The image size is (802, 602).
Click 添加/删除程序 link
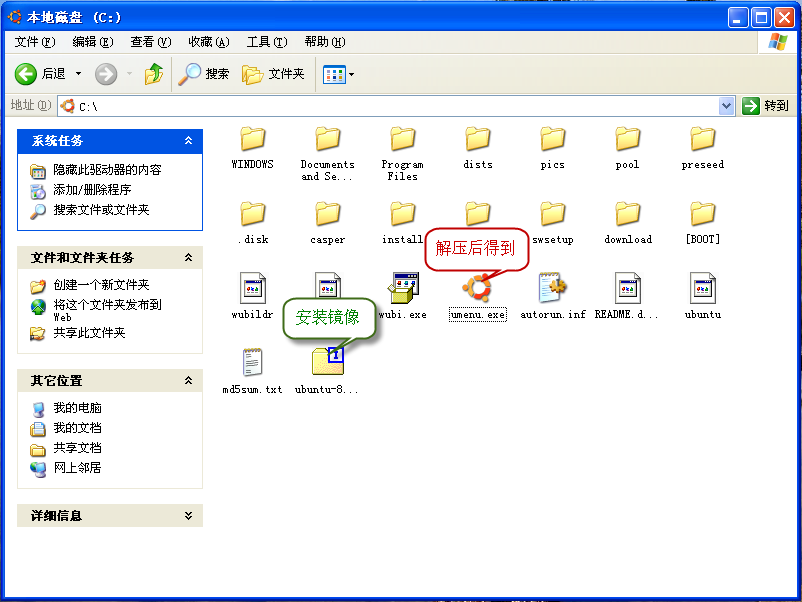[x=92, y=190]
